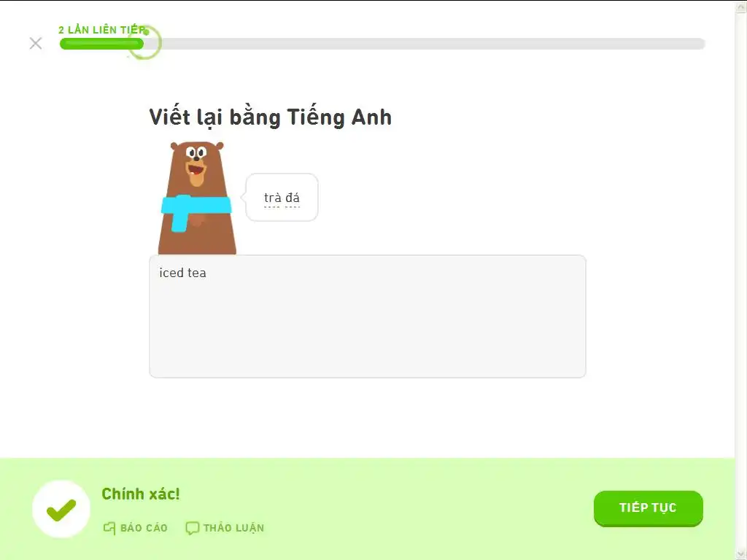Viewport: 747px width, 560px height.
Task: Click the green checkmark circle icon
Action: pos(61,509)
